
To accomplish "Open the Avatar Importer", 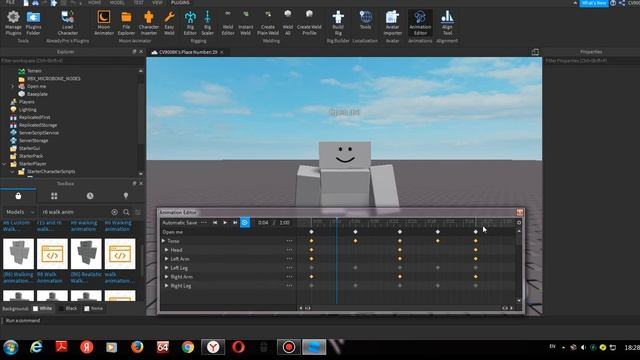I will 392,23.
